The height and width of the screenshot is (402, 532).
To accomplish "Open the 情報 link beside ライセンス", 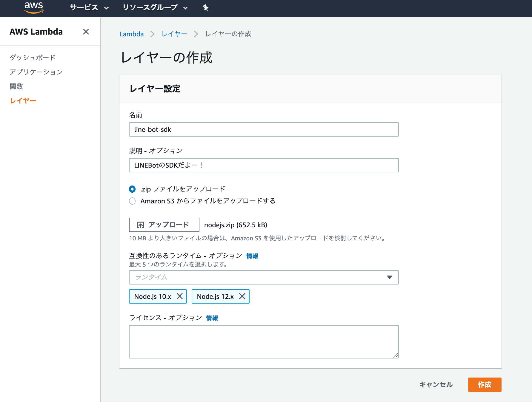I will point(212,318).
